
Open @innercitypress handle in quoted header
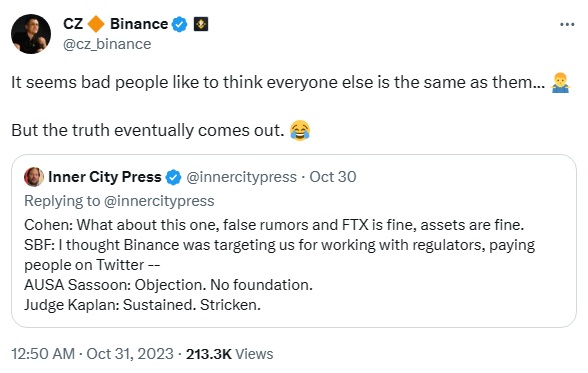tap(242, 177)
